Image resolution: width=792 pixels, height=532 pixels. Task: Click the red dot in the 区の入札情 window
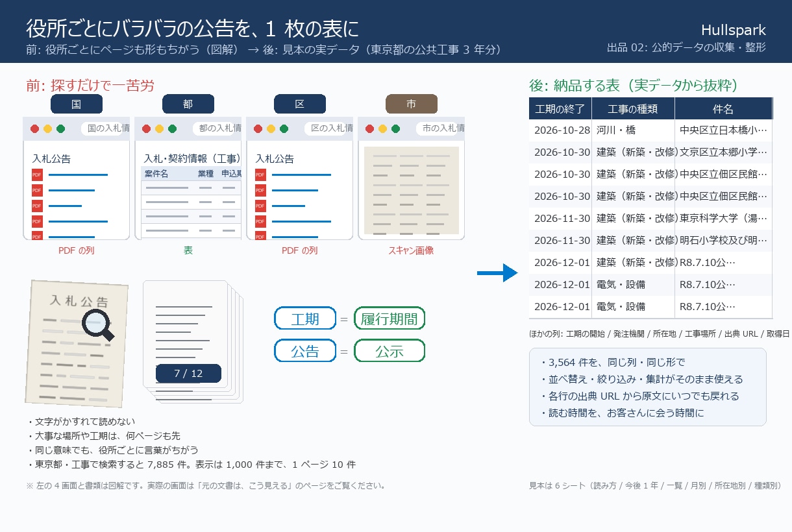coord(258,129)
